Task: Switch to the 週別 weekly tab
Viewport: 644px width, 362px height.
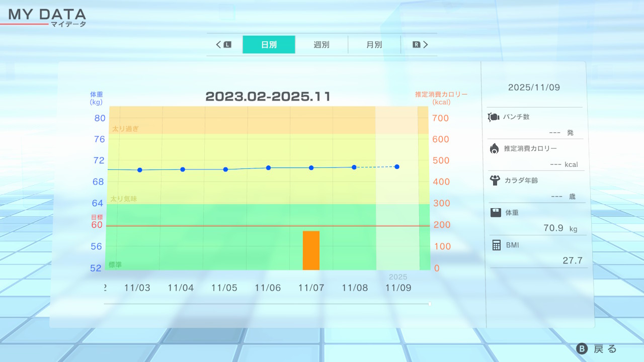Action: (x=321, y=45)
